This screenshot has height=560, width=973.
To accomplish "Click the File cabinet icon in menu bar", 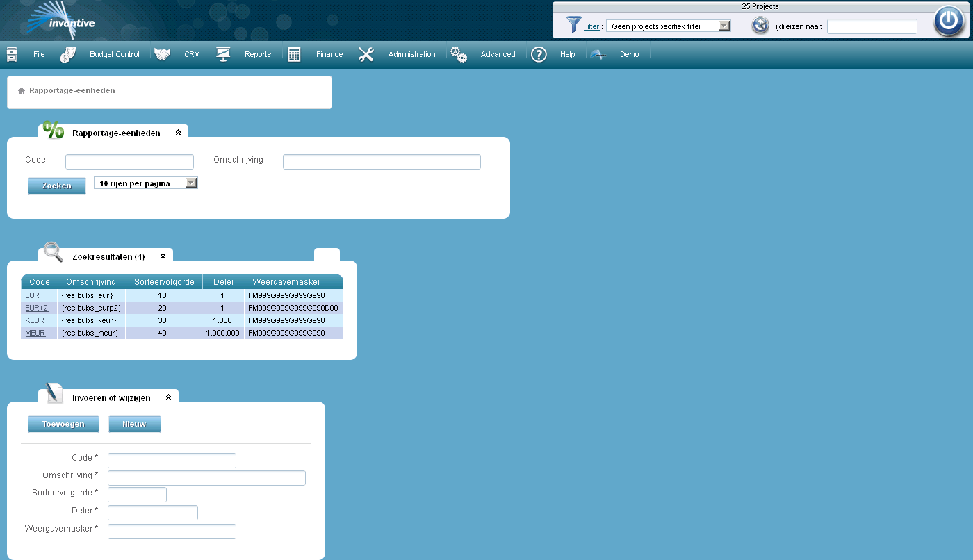I will click(12, 54).
